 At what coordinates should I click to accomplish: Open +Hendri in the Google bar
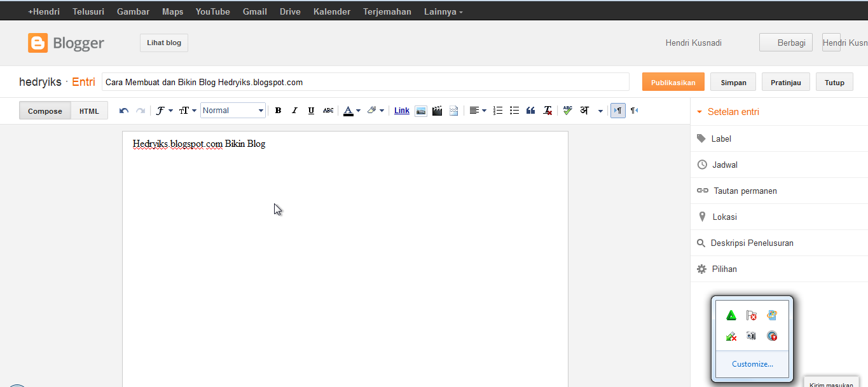pyautogui.click(x=44, y=11)
